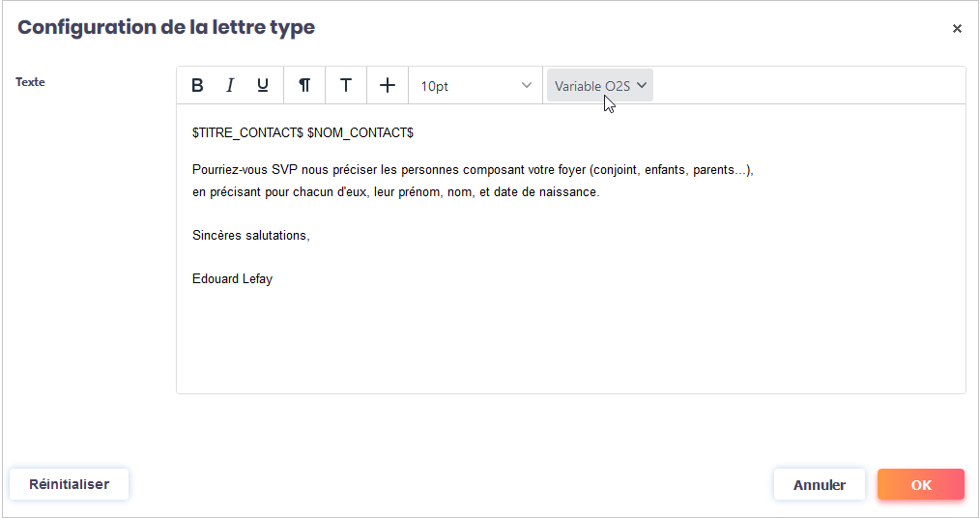Open the paragraph format pilcrow icon
Viewport: 980px width, 518px height.
(304, 85)
